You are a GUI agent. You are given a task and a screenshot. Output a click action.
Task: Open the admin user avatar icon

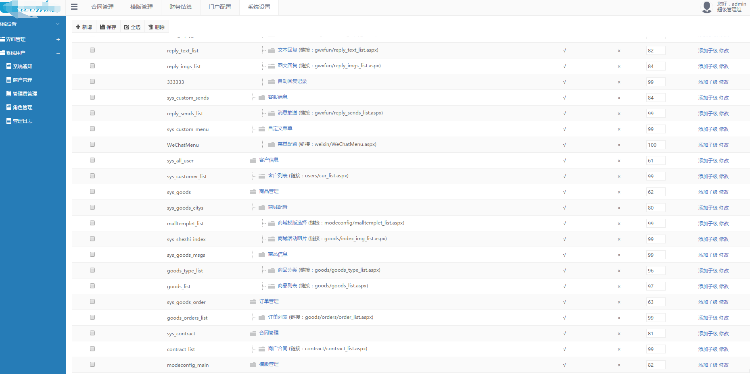(706, 7)
